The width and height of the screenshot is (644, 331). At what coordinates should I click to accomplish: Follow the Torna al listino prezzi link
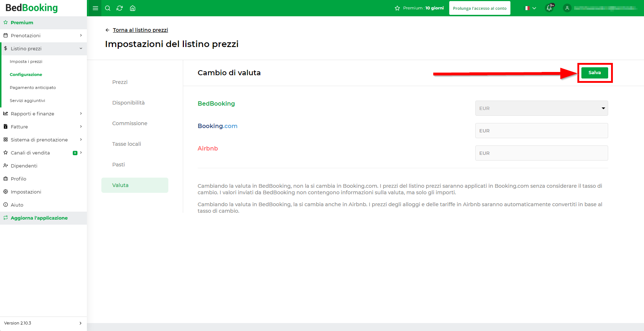(140, 30)
